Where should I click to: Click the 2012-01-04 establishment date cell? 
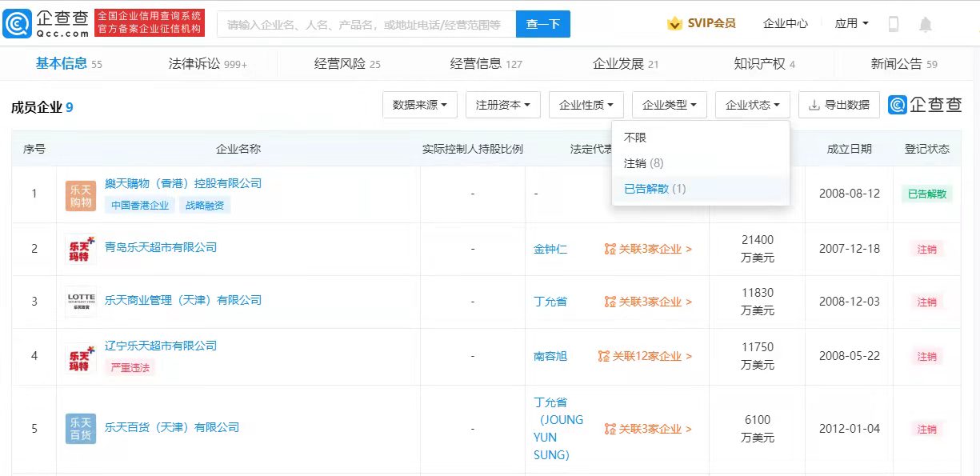point(850,429)
